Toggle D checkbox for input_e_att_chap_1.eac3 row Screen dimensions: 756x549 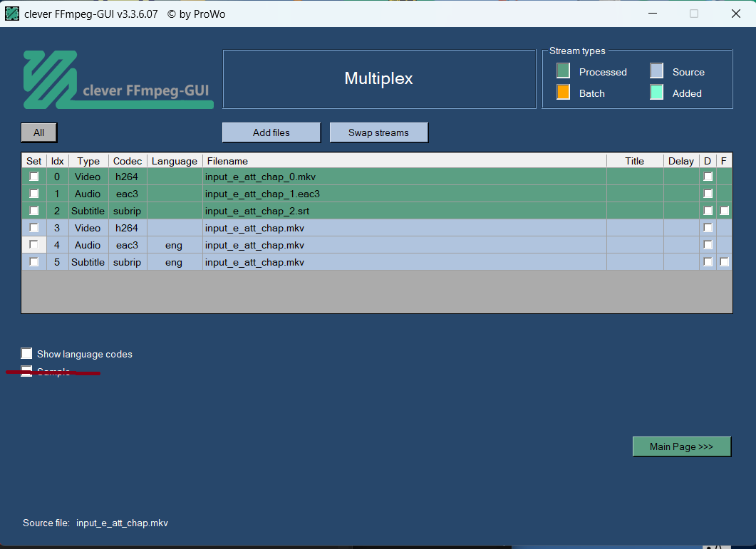coord(708,193)
